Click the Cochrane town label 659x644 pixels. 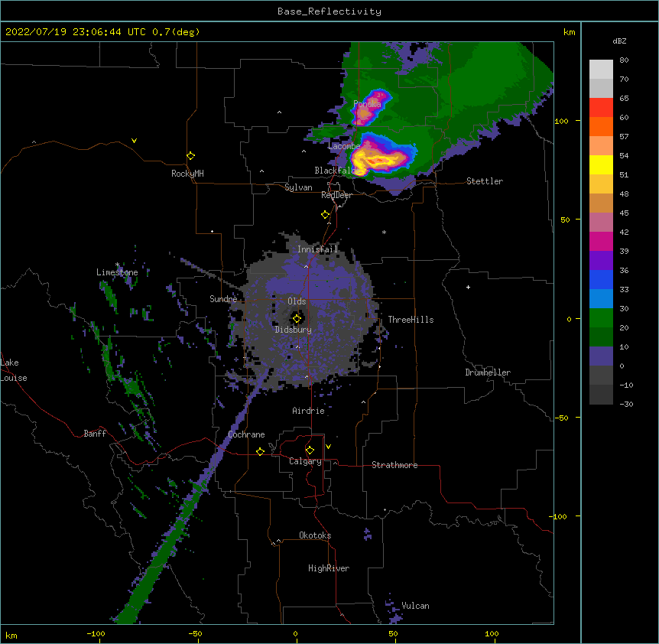tap(246, 434)
